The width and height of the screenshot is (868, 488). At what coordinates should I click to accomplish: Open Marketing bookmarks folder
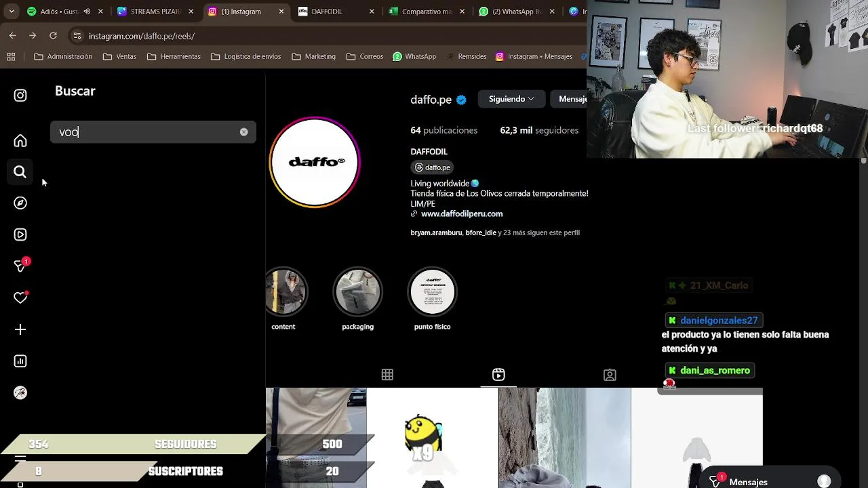tap(313, 56)
